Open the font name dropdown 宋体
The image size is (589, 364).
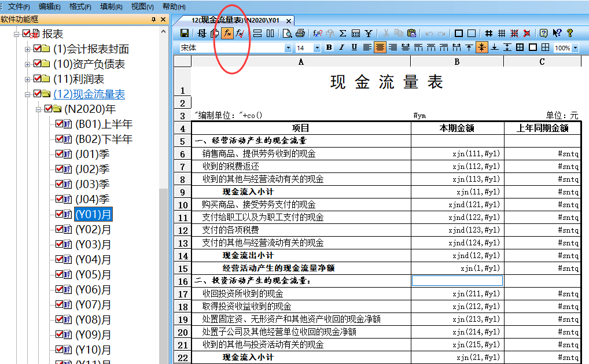288,48
